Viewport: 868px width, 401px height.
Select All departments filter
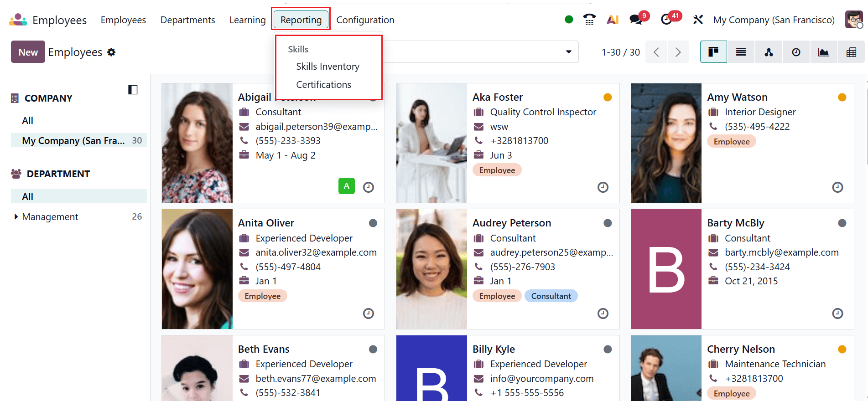[79, 196]
